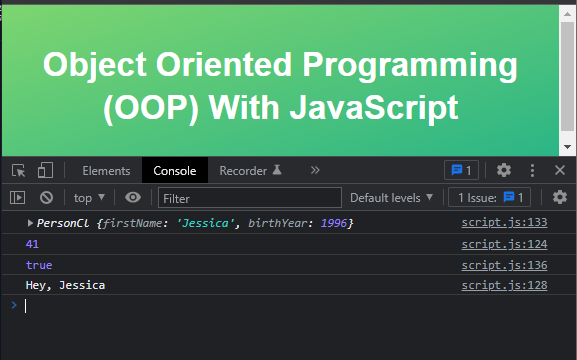This screenshot has width=577, height=360.
Task: Activate the inspect element picker icon
Action: pyautogui.click(x=18, y=170)
